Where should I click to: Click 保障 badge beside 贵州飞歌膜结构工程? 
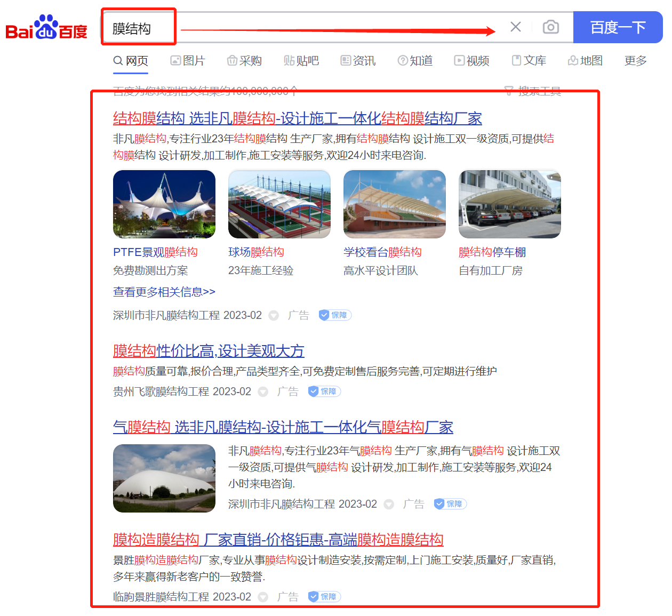coord(324,391)
